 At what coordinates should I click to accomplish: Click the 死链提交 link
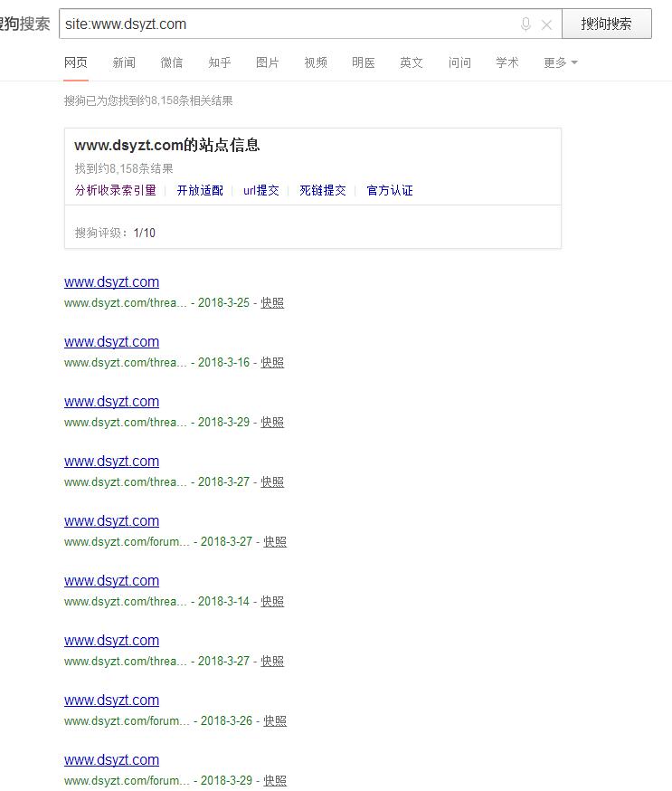click(x=323, y=190)
